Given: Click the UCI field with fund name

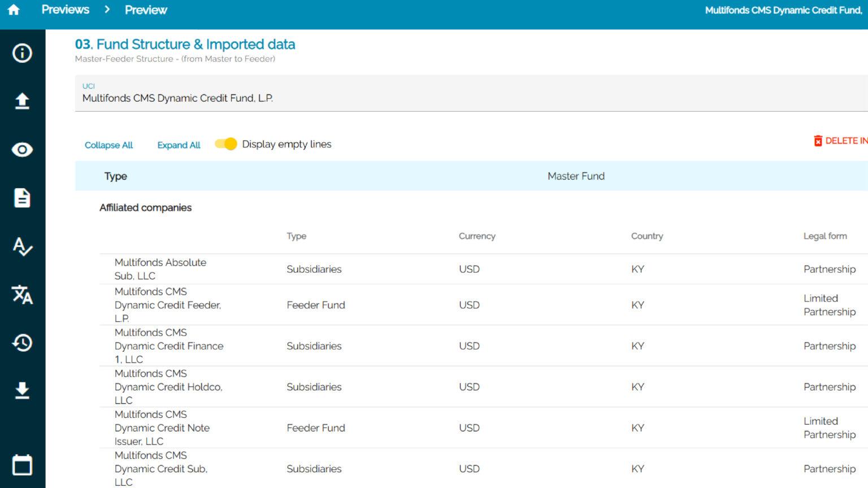Looking at the screenshot, I should coord(471,93).
